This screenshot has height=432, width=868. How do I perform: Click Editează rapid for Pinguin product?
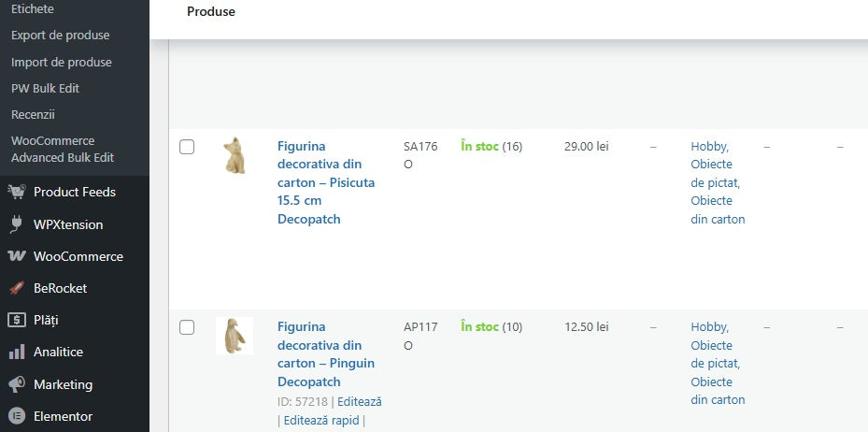click(x=322, y=421)
